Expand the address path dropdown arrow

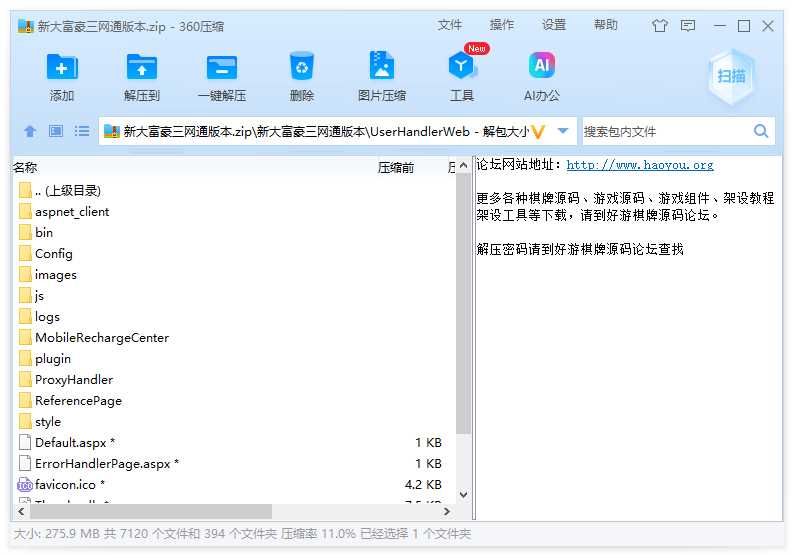[563, 131]
